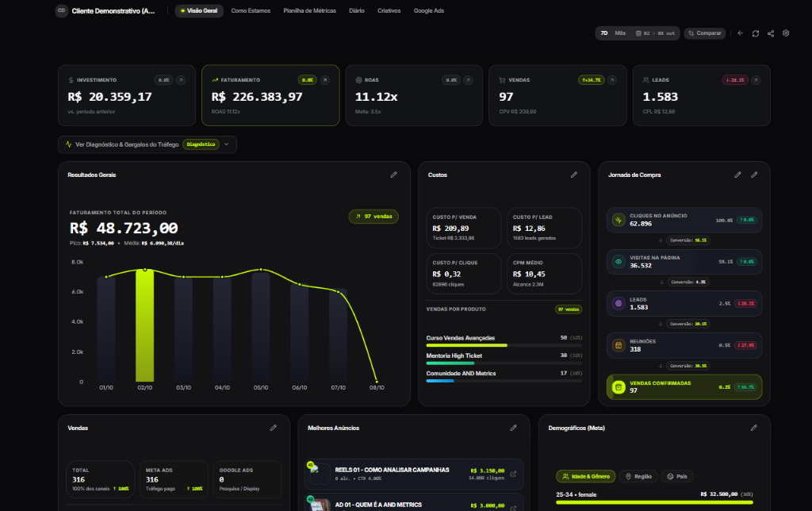
Task: Click the REELS 01 ad thumbnail
Action: pyautogui.click(x=320, y=474)
